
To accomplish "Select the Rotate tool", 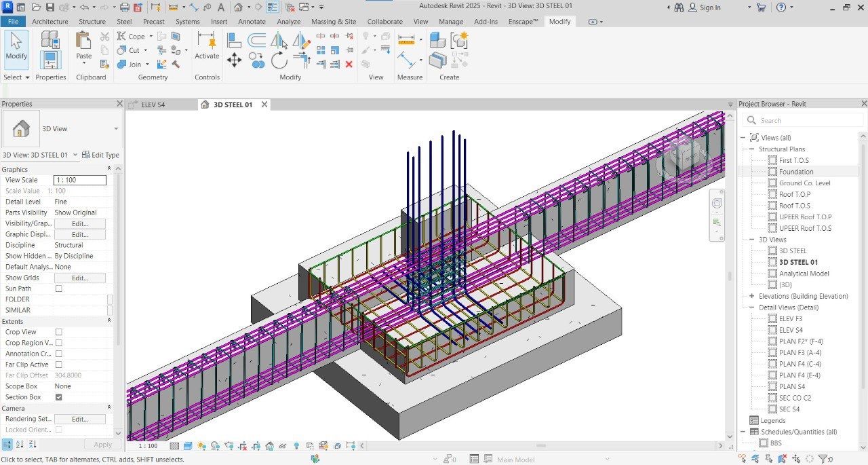I will (279, 60).
